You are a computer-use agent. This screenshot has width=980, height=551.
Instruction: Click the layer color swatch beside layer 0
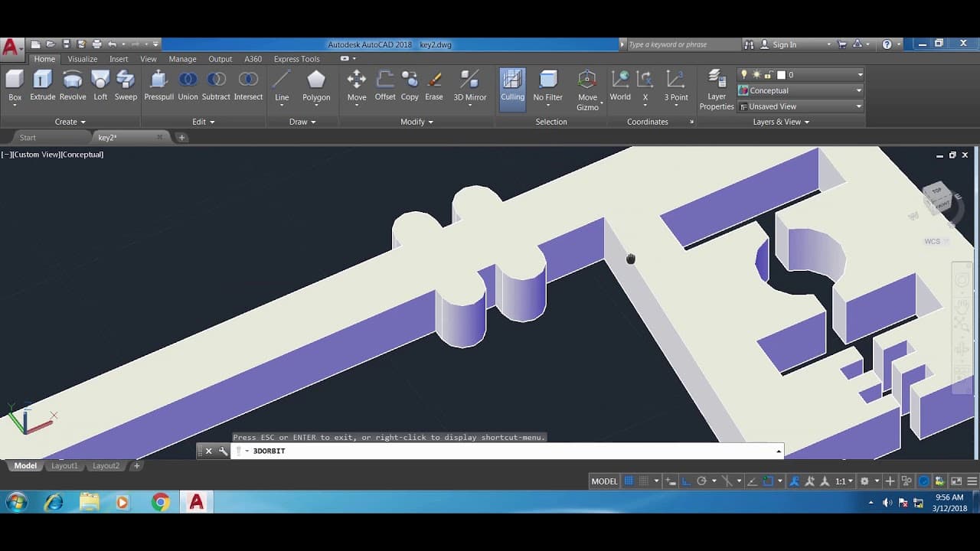pos(781,75)
